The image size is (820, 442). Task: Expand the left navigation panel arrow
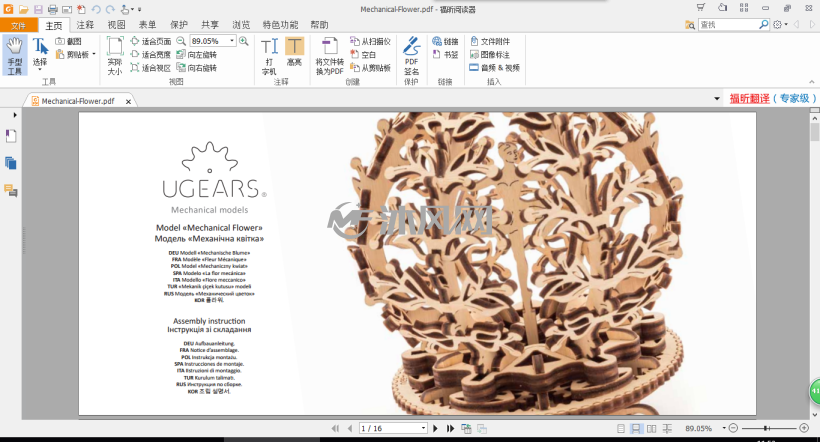(x=15, y=115)
